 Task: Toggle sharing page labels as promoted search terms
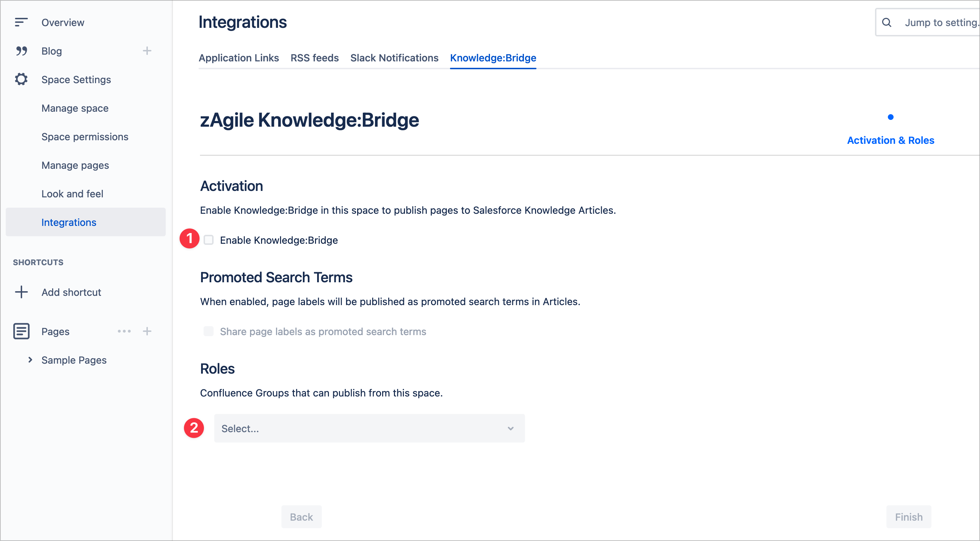(209, 331)
